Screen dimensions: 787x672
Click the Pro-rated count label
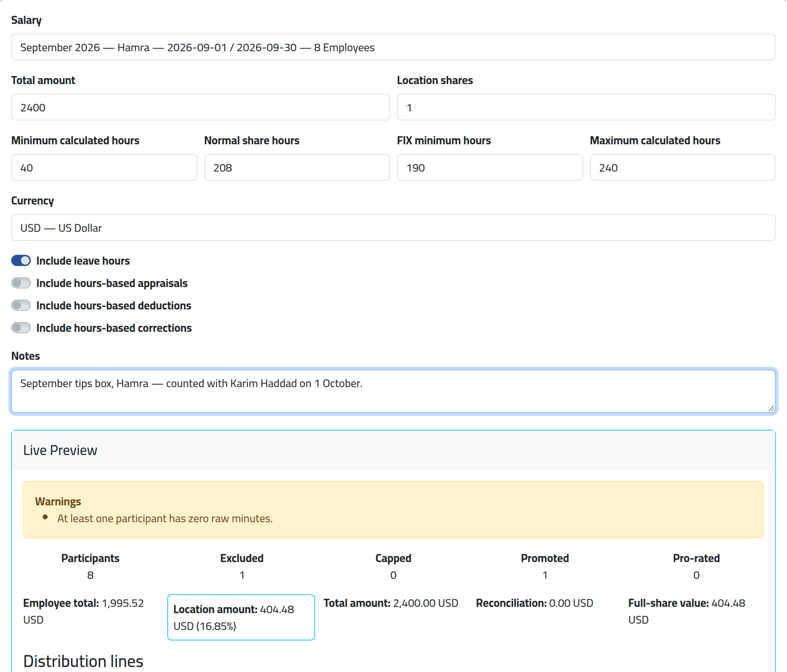coord(696,558)
